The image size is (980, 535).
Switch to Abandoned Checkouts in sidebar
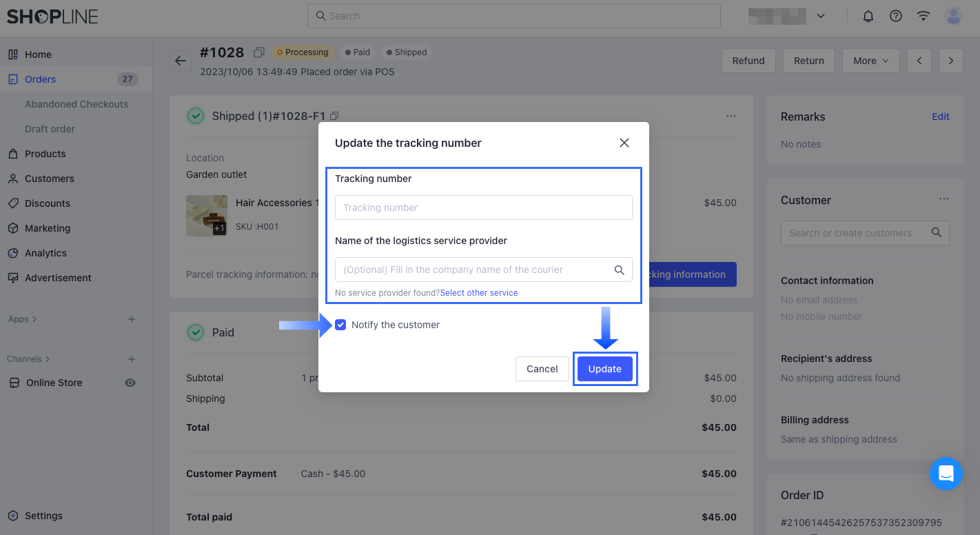(76, 103)
